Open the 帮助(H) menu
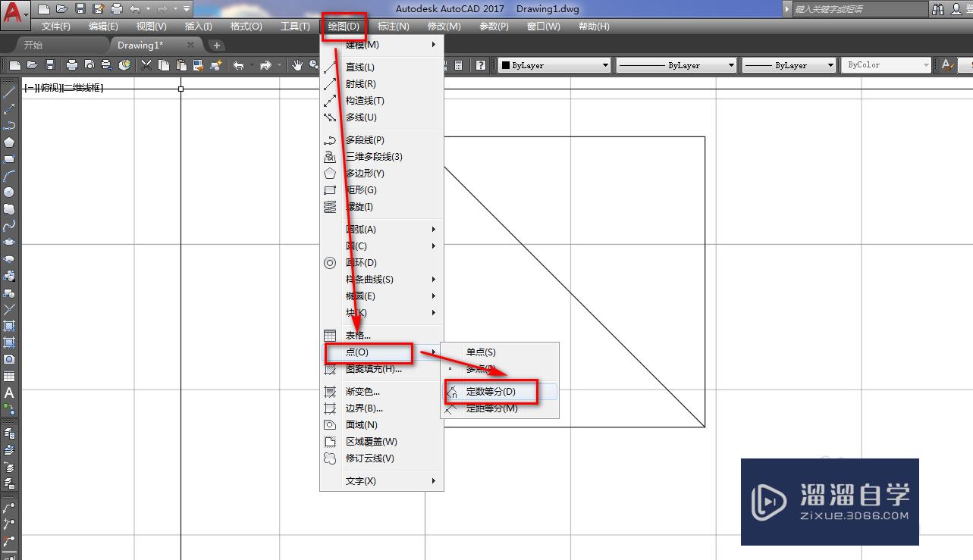 [594, 27]
